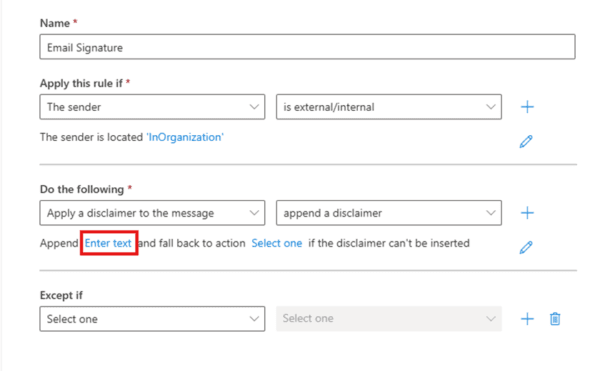
Task: Click the 'Apply this rule if' label
Action: [x=81, y=83]
